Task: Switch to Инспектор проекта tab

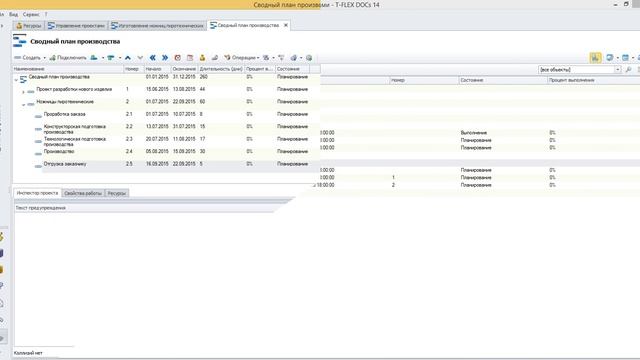Action: point(38,193)
